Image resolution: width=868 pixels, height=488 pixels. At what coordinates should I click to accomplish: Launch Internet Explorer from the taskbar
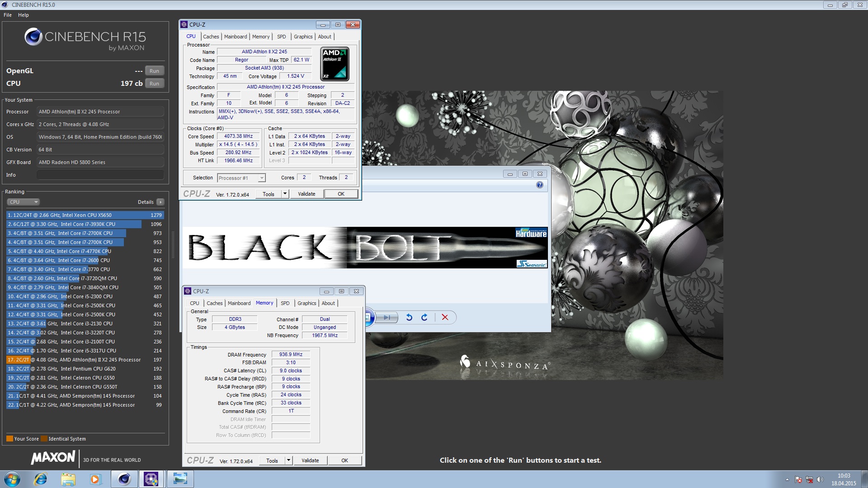point(41,479)
